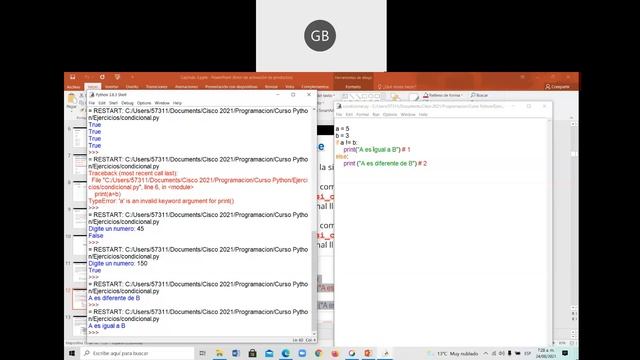Click the PowerPoint Undo arrow icon
640x360 pixels.
point(87,77)
